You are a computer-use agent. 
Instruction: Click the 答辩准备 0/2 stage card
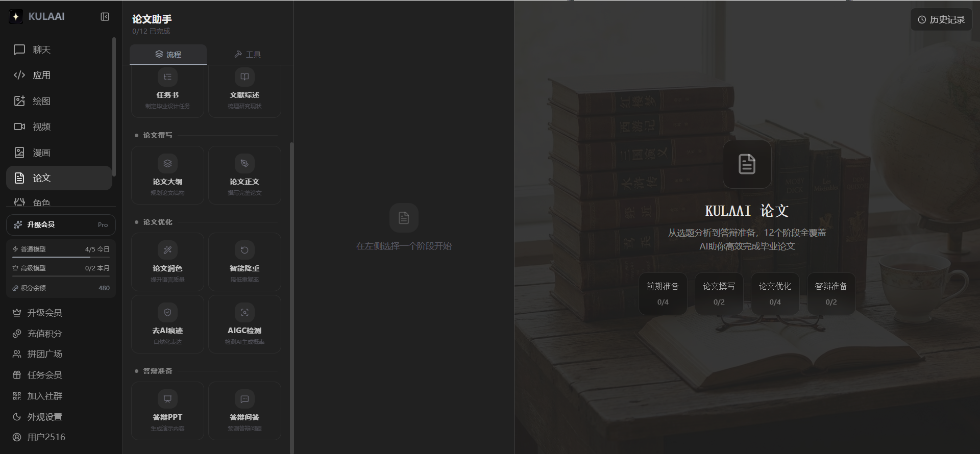831,294
